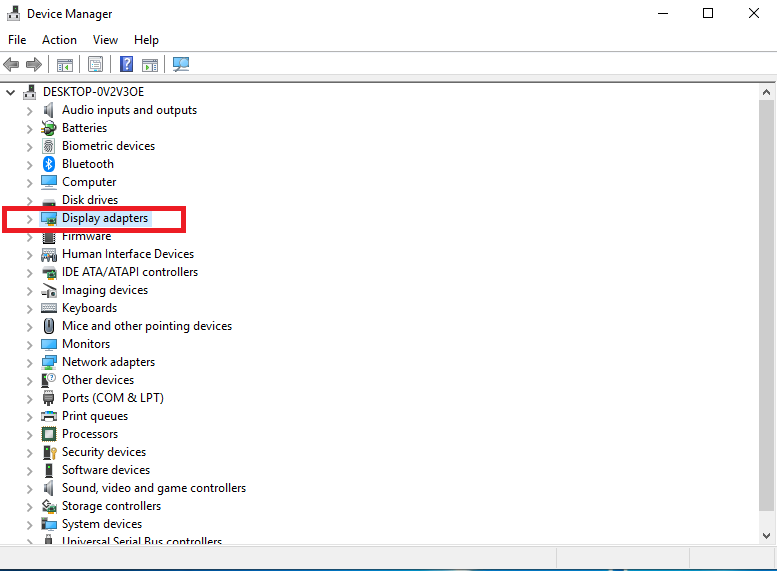
Task: Click the Keyboards category icon
Action: pos(49,308)
